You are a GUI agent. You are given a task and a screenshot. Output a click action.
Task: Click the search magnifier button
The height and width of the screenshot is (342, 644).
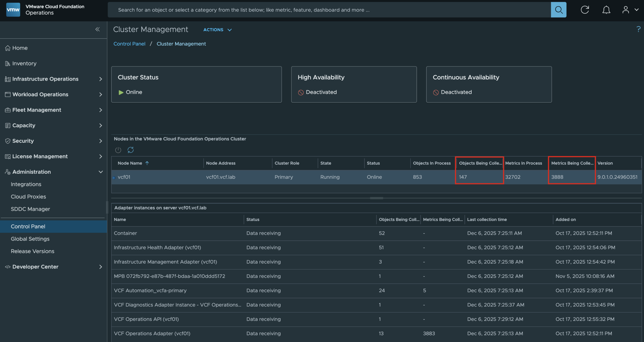click(x=558, y=10)
